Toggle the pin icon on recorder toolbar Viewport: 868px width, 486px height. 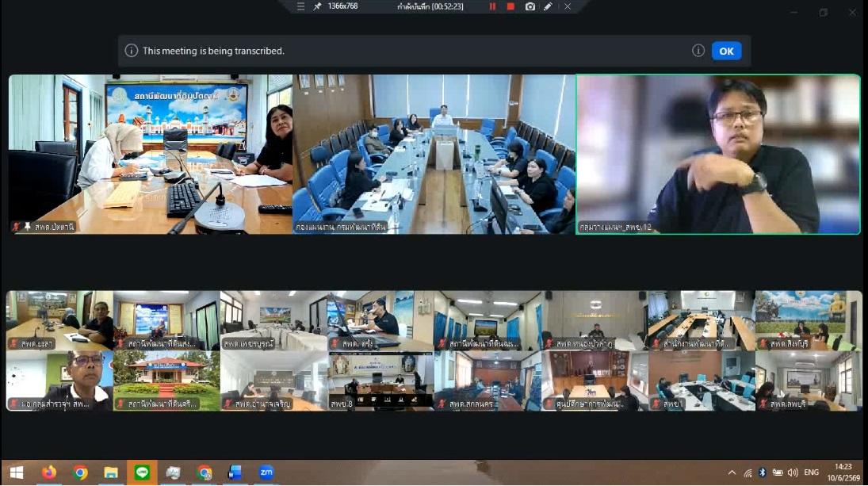point(317,6)
